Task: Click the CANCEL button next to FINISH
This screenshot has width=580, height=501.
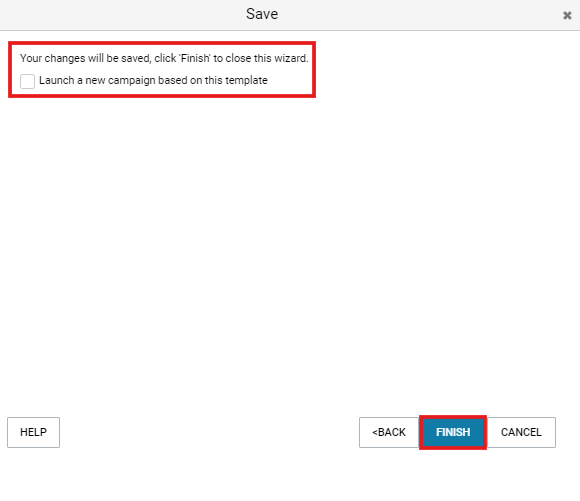Action: point(521,432)
